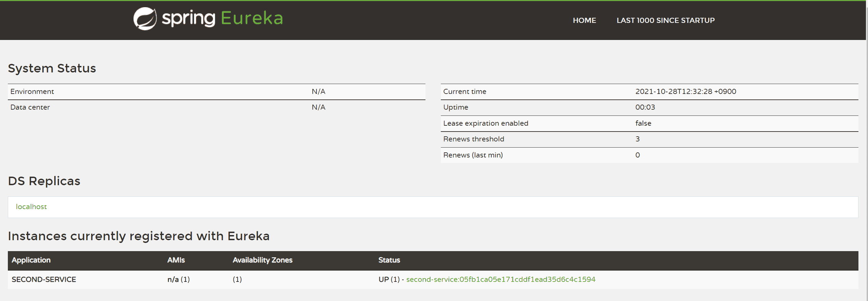The image size is (868, 301).
Task: Click the Availability Zones column header
Action: tap(262, 260)
